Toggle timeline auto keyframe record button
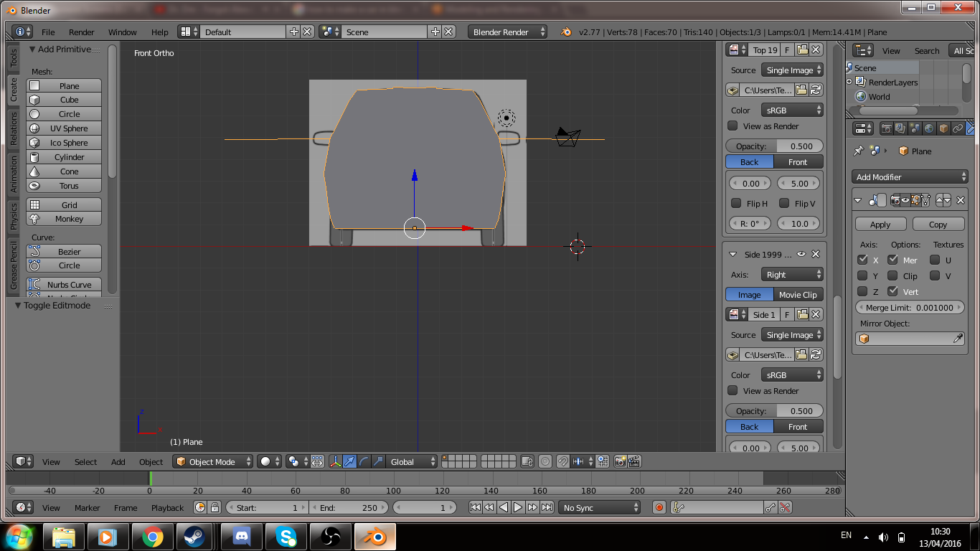Screen dimensions: 980x551 659,508
